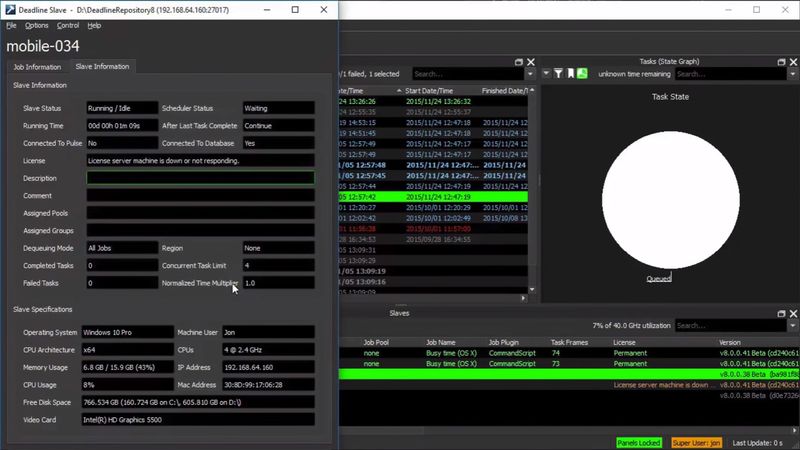The height and width of the screenshot is (450, 800).
Task: Click the Description input field
Action: (x=200, y=178)
